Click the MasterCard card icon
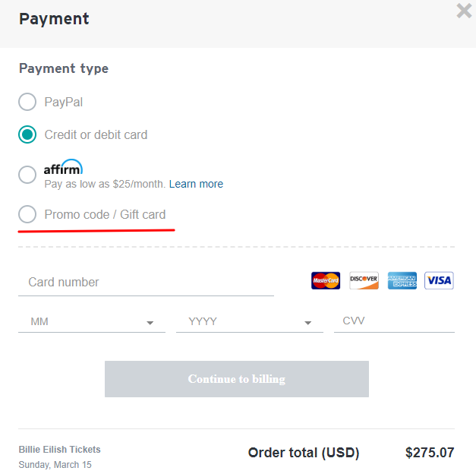 tap(326, 280)
